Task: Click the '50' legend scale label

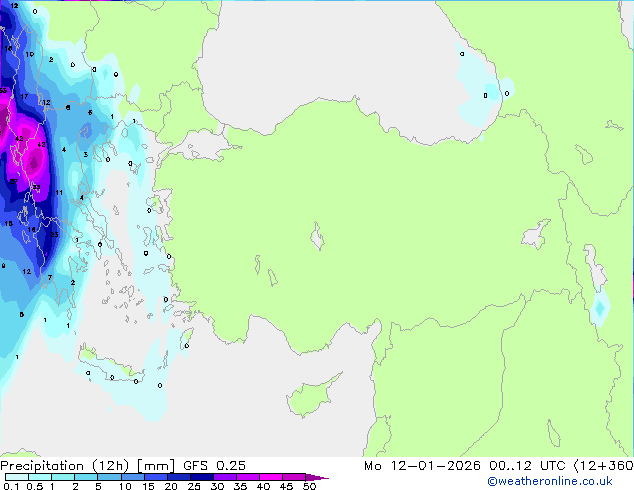Action: tap(310, 486)
